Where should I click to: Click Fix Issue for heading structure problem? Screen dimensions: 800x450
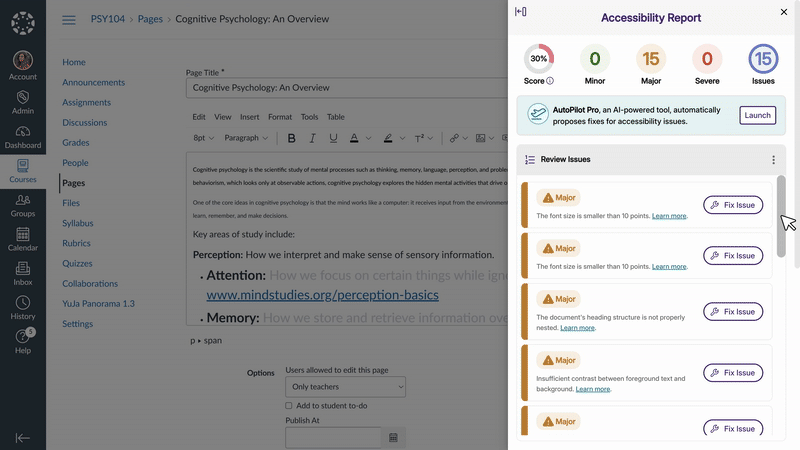click(x=733, y=312)
